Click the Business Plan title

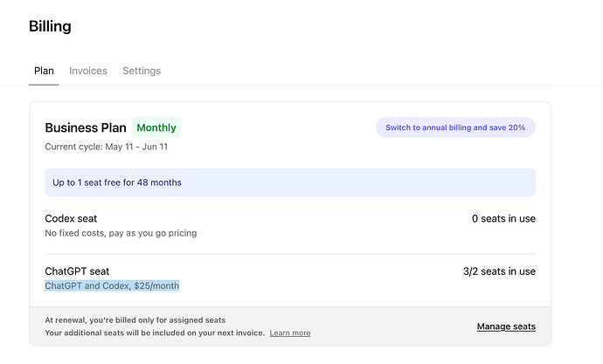(x=86, y=127)
